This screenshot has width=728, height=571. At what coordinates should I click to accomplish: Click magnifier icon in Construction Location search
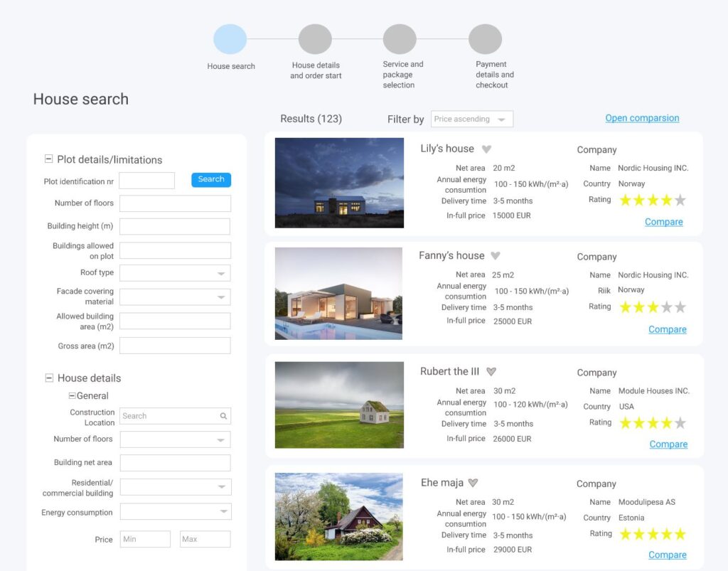(223, 416)
